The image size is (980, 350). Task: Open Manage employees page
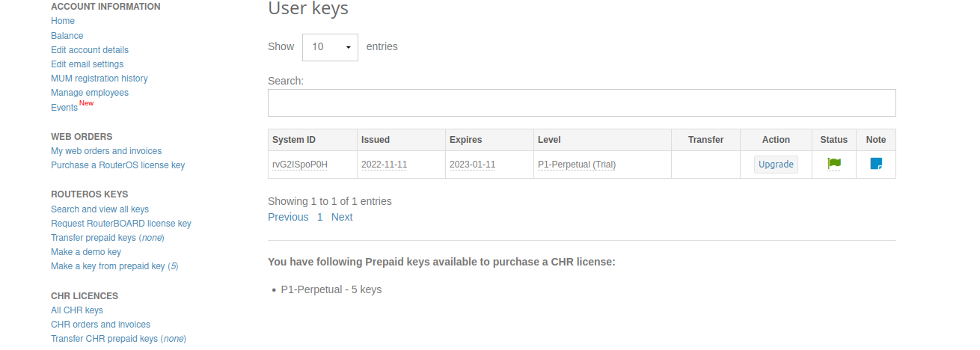[x=90, y=93]
